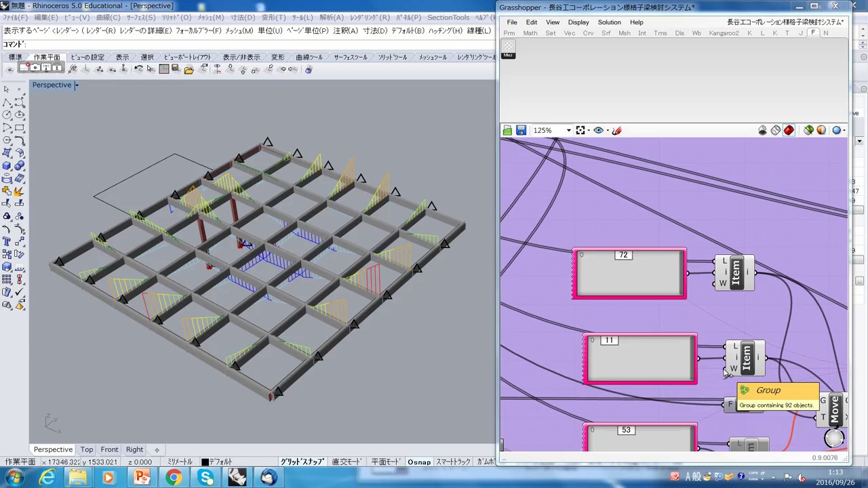This screenshot has width=868, height=488.
Task: Expand the eye named-views dropdown arrow
Action: 607,130
